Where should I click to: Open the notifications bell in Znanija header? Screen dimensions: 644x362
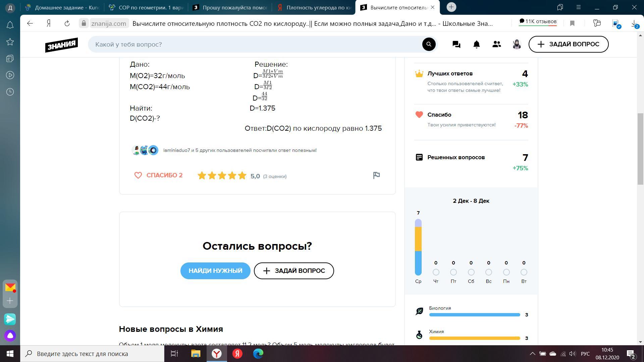pyautogui.click(x=476, y=44)
